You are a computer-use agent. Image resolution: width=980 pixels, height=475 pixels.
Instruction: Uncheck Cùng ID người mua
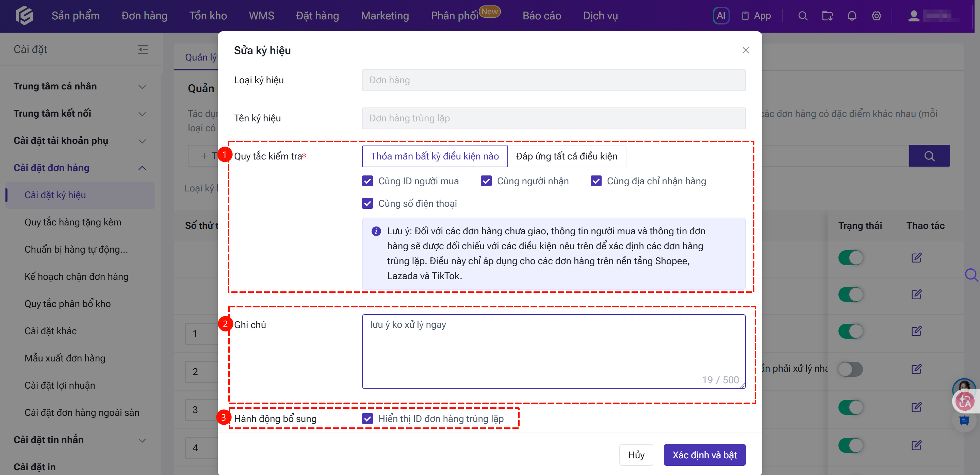367,181
